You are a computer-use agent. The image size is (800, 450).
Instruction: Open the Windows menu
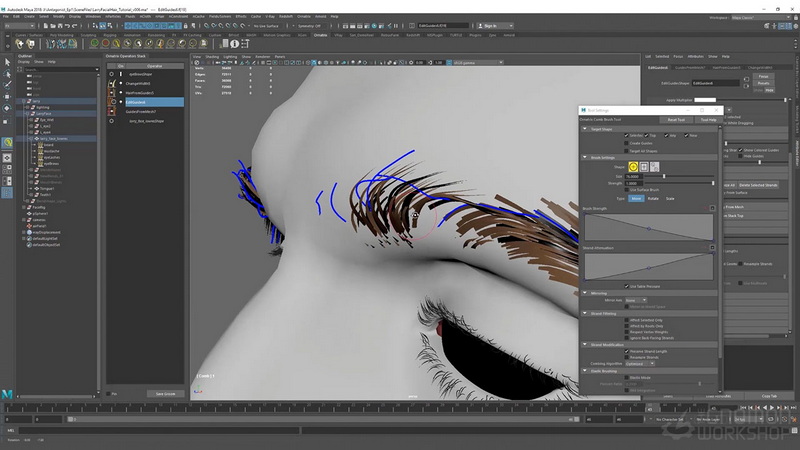93,16
